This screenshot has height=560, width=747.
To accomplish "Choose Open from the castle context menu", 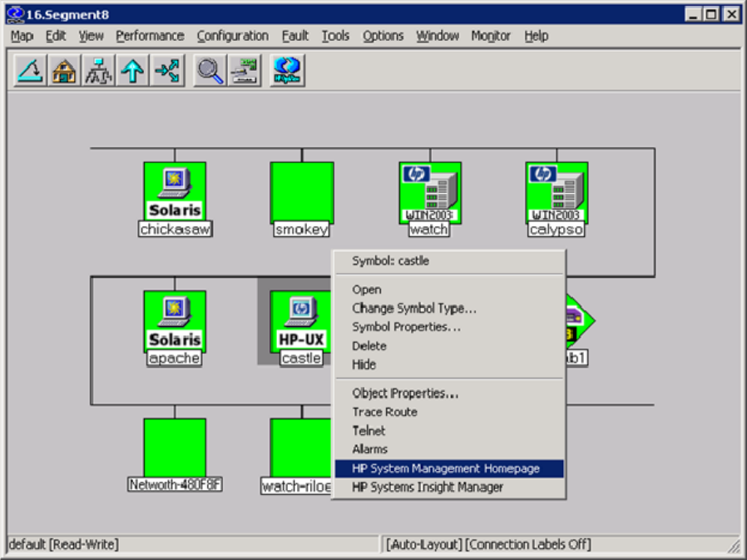I will click(x=449, y=290).
